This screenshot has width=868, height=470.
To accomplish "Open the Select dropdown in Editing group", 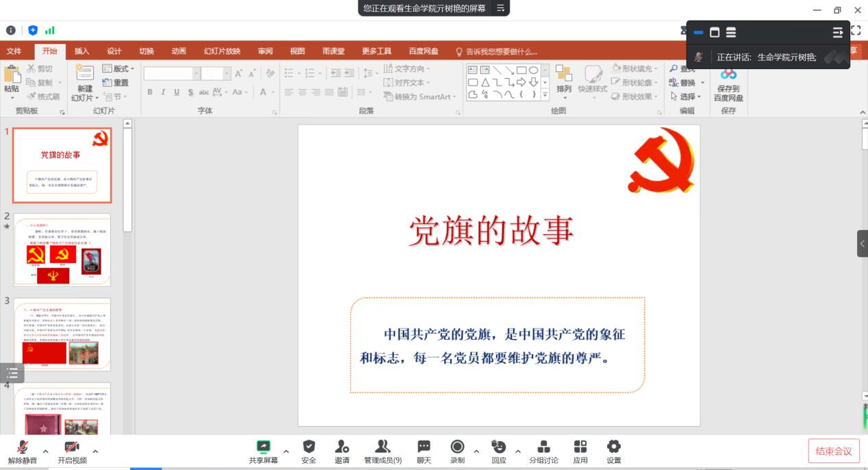I will pos(686,97).
